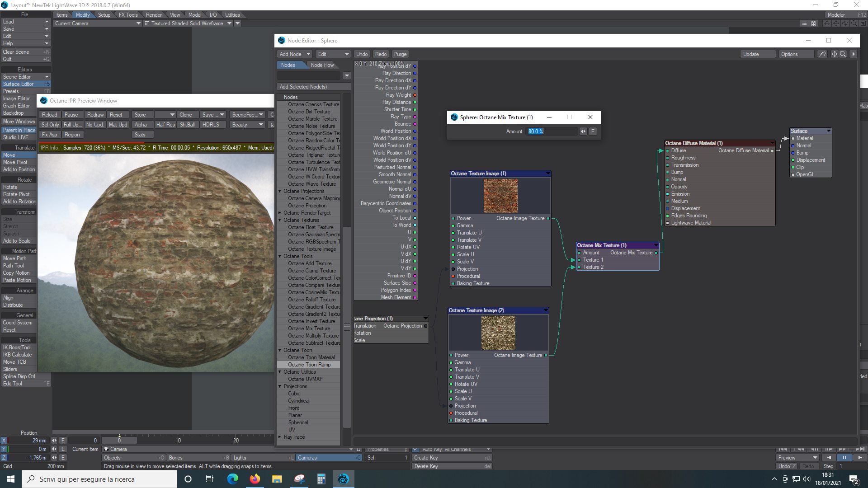Select the Octane Texture Image (2) thumbnail
868x488 pixels.
pos(498,333)
